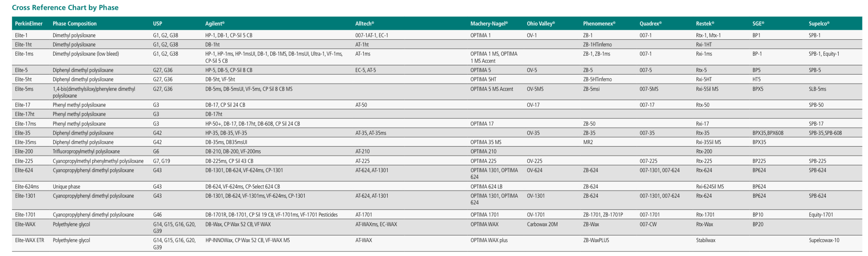
Task: Click the 'ZB-WaxPLUS' Phenomenex cell
Action: click(596, 240)
